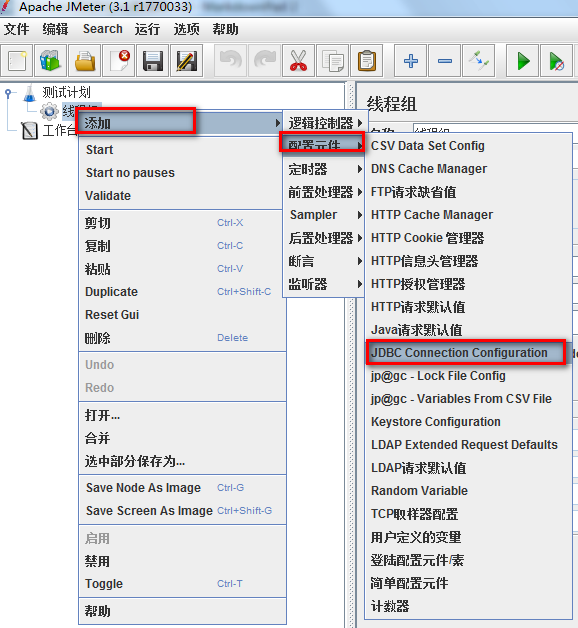
Task: Click the WorkBench clipboard tree icon
Action: pos(29,131)
